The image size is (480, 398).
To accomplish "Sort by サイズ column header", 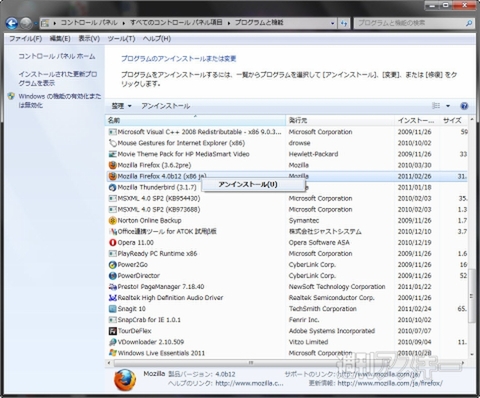I will pyautogui.click(x=453, y=120).
